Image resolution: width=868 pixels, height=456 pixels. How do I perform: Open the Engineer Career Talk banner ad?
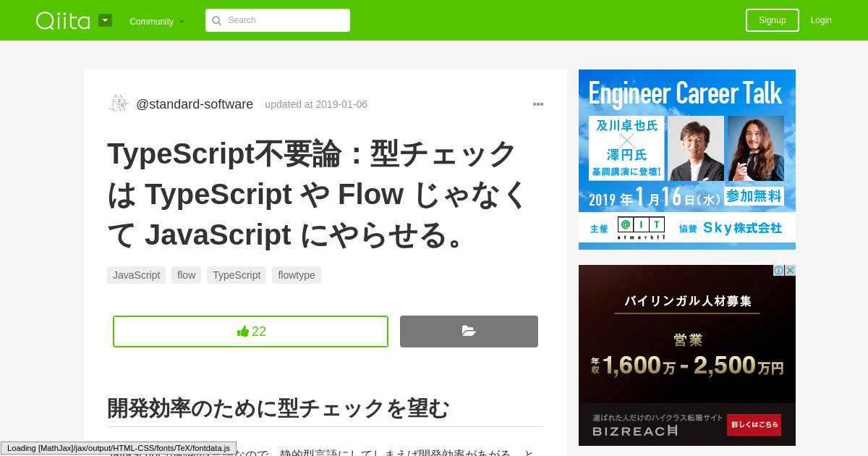tap(687, 159)
